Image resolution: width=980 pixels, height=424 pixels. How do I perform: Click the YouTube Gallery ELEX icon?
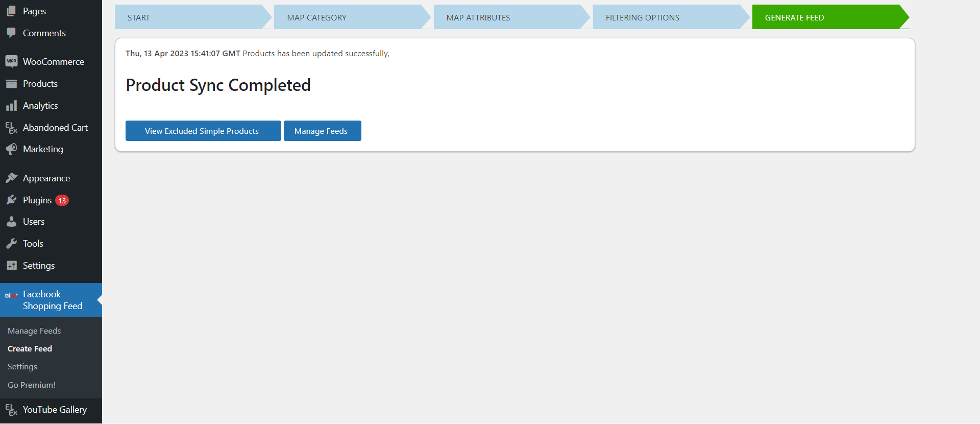pos(11,409)
